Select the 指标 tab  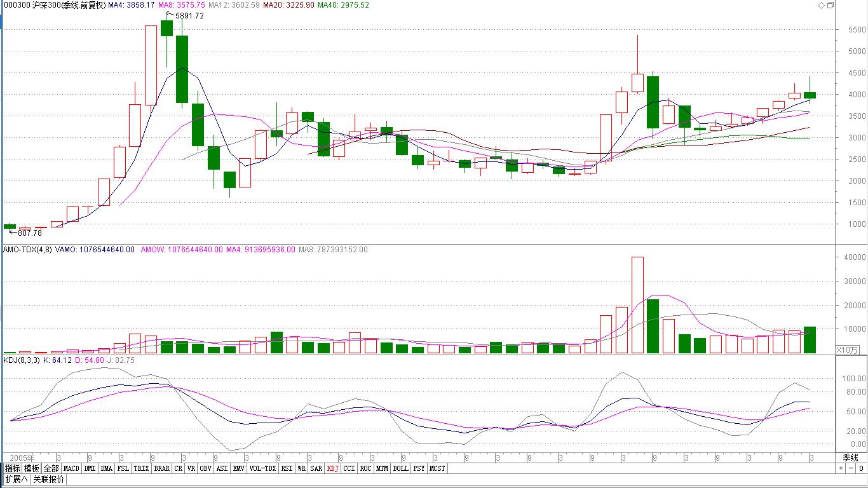pos(13,468)
